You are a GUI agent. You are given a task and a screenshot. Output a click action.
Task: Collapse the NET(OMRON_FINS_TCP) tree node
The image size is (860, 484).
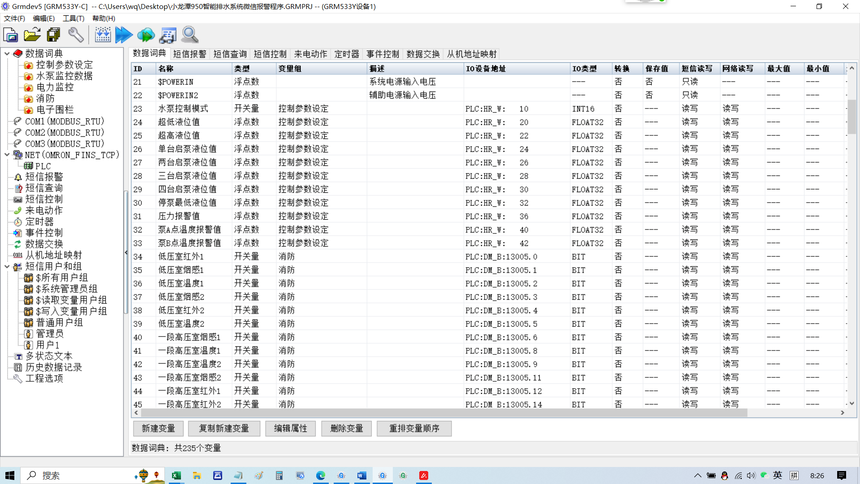pos(7,155)
